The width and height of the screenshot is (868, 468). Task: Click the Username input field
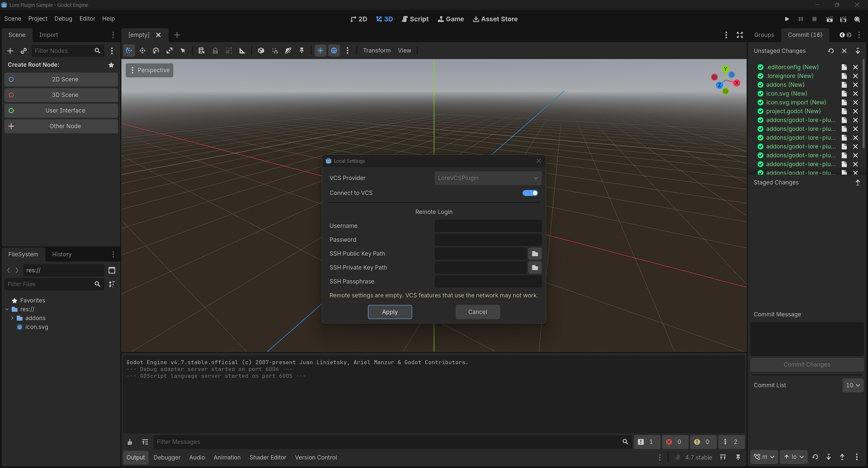[x=488, y=226]
